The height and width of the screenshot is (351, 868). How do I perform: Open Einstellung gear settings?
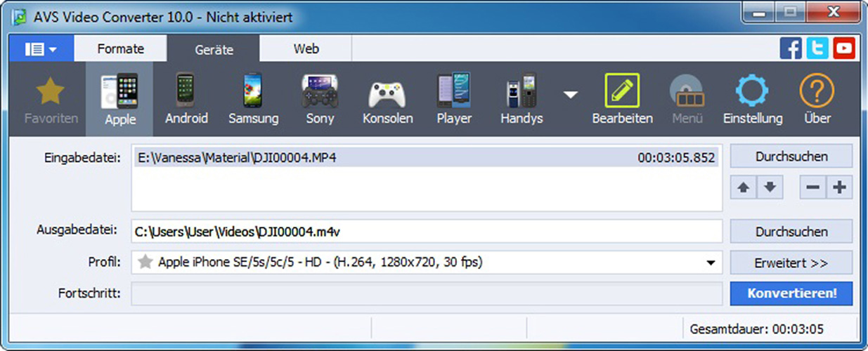click(753, 100)
